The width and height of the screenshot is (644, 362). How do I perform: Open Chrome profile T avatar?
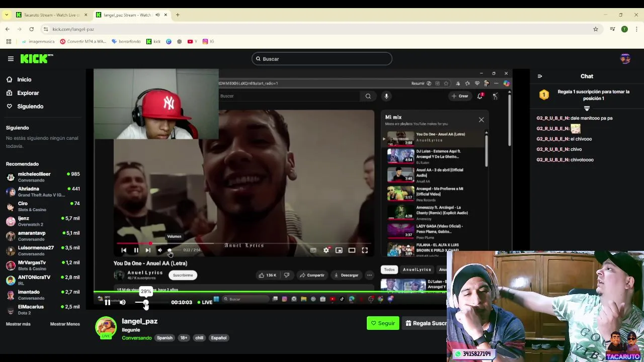pos(624,29)
